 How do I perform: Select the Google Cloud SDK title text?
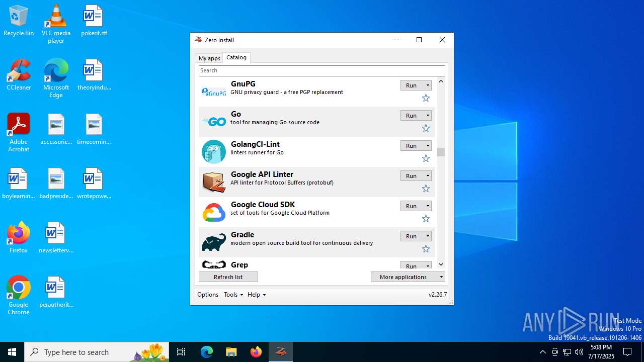click(263, 205)
